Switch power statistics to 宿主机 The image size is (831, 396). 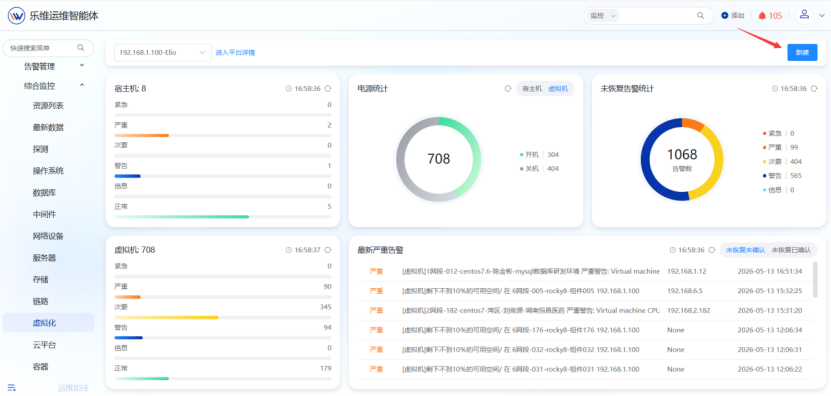pyautogui.click(x=532, y=89)
